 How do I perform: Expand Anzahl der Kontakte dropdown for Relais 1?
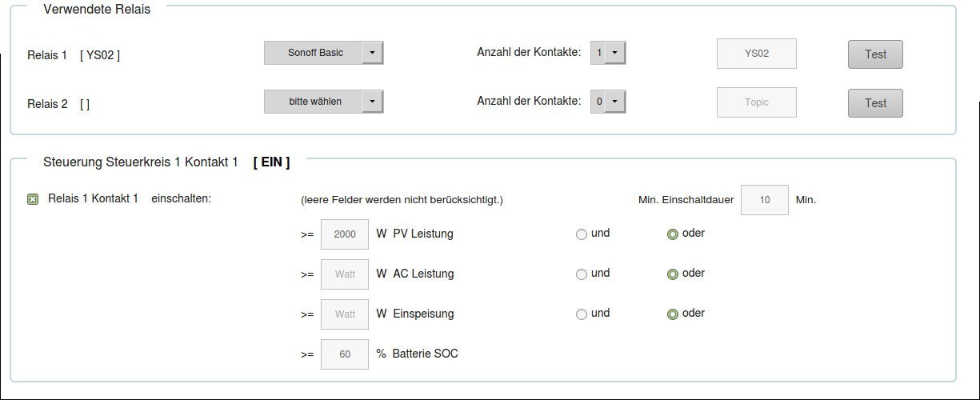(x=608, y=53)
